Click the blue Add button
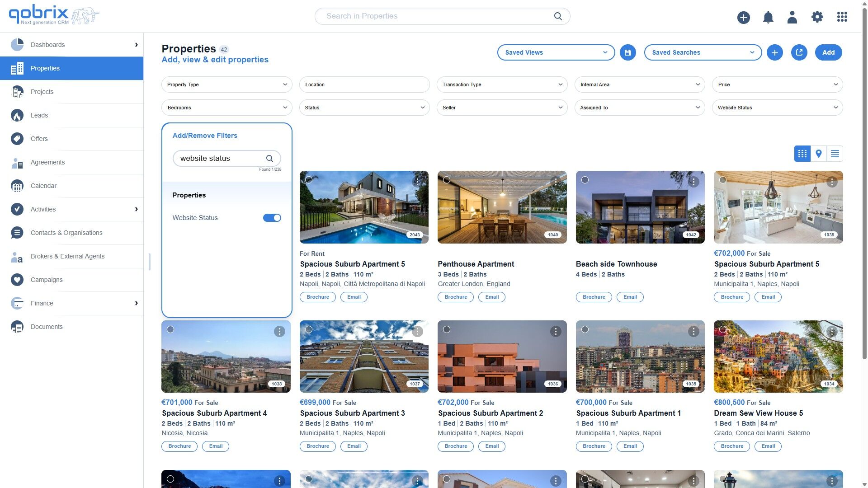 pos(828,52)
